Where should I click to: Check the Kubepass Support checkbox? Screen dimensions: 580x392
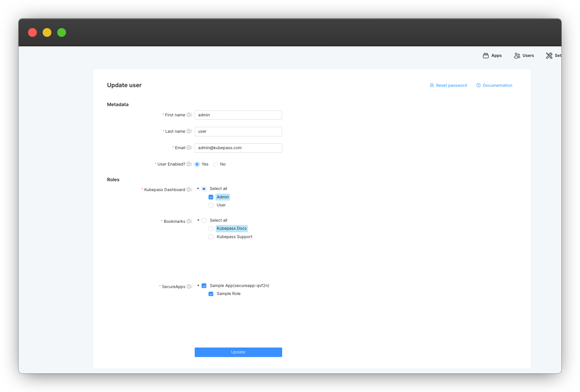[211, 237]
